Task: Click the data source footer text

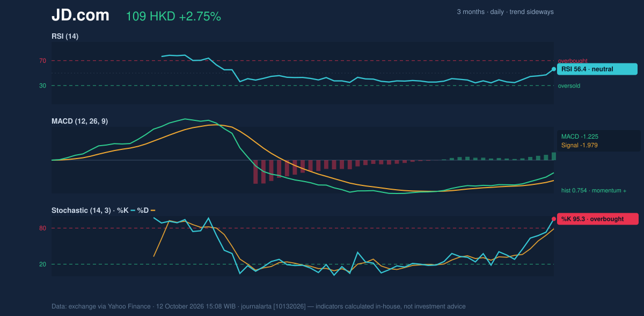Action: point(259,306)
